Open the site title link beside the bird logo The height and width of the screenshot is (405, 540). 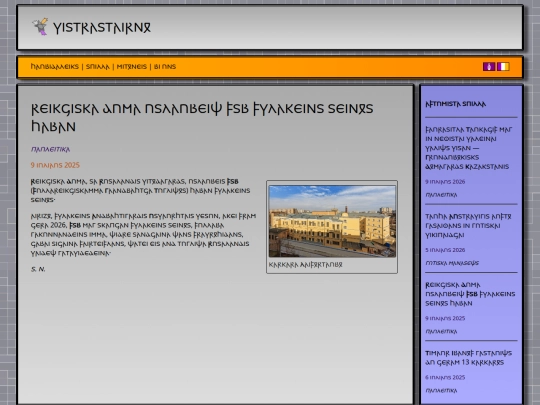click(x=102, y=28)
